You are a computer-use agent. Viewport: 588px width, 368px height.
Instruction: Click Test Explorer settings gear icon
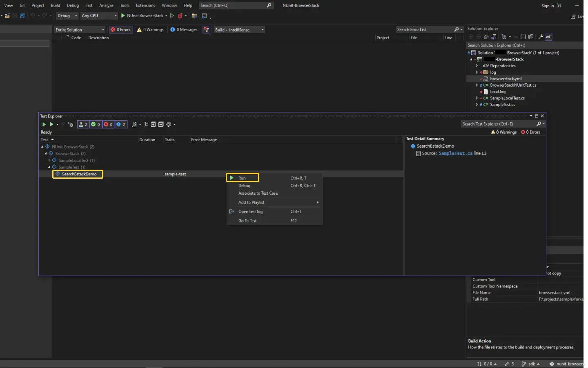[x=169, y=124]
